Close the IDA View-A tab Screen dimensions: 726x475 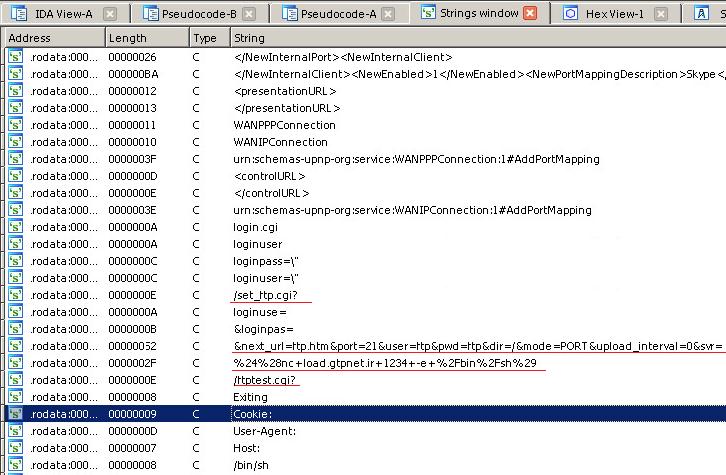point(110,13)
